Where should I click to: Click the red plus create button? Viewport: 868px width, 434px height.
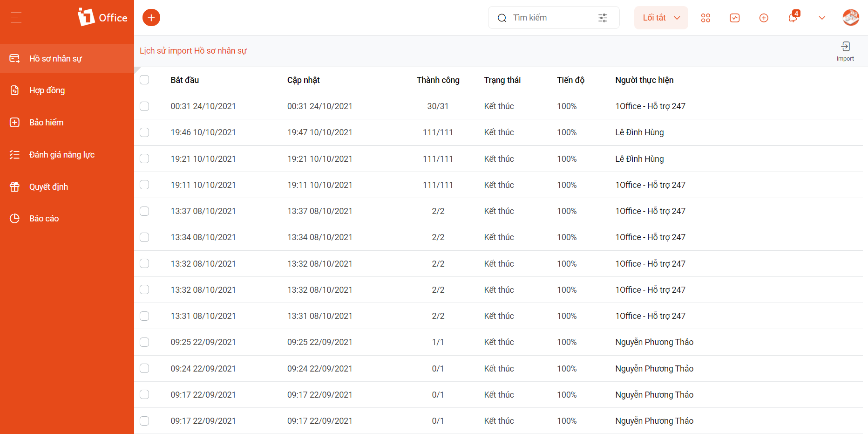151,18
